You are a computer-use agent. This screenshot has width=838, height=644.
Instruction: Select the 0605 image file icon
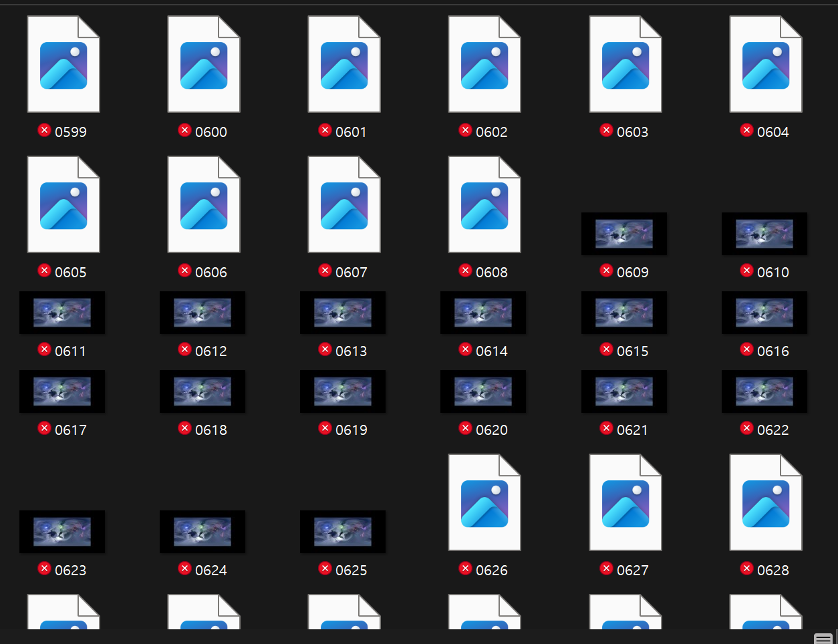(63, 204)
